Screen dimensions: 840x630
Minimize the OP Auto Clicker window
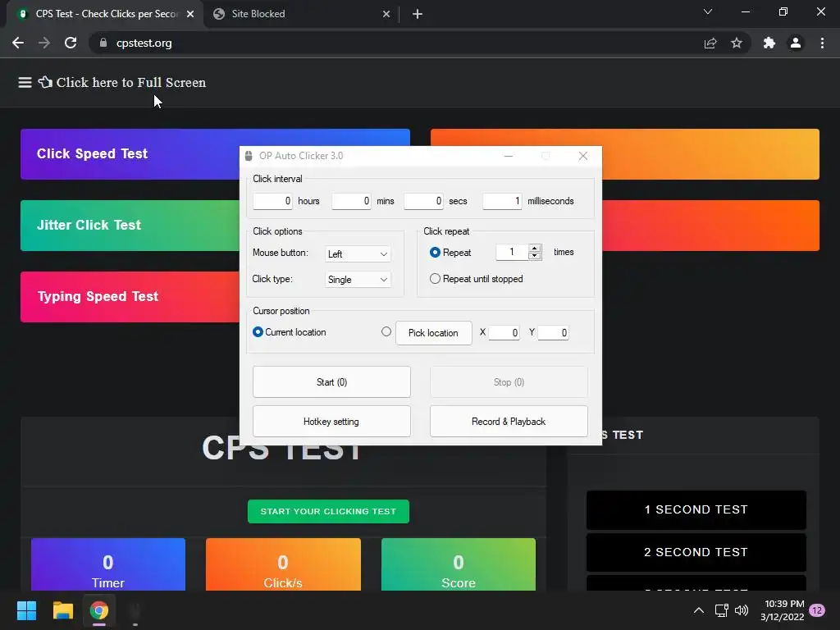(509, 156)
